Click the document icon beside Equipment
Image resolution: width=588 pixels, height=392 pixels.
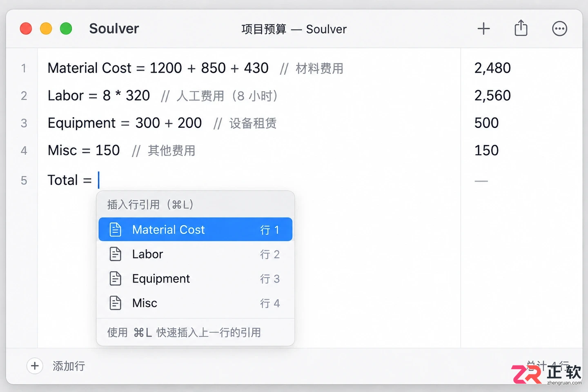(x=116, y=278)
